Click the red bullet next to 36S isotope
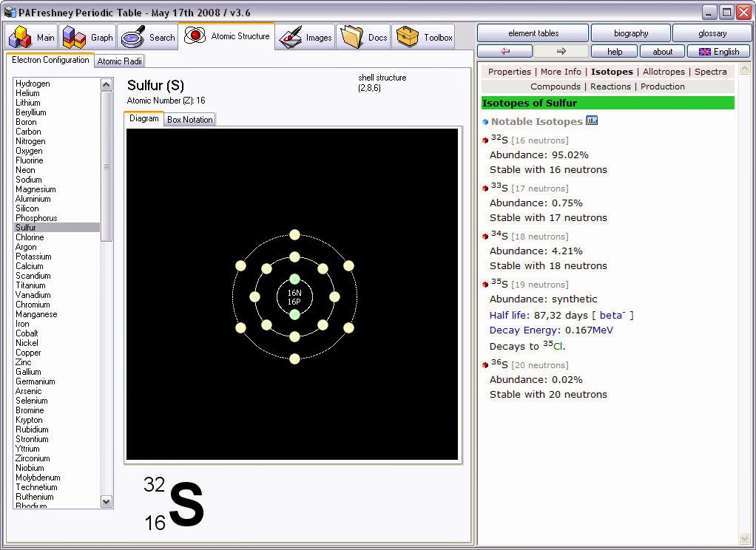This screenshot has height=550, width=756. click(485, 365)
